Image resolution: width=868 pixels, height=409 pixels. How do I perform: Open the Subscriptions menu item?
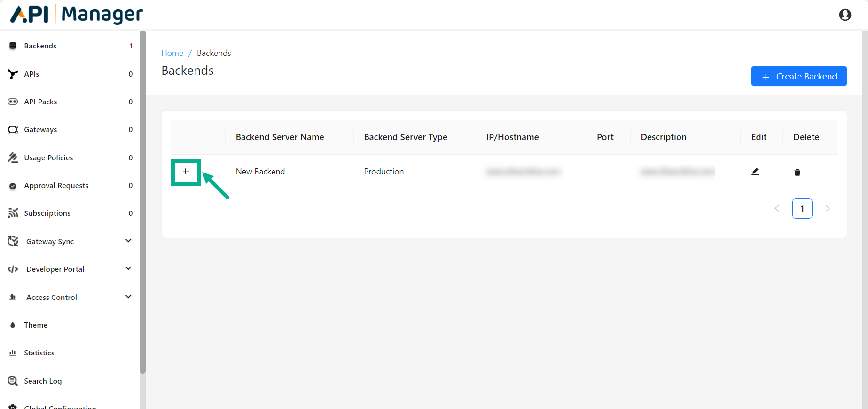[x=47, y=213]
